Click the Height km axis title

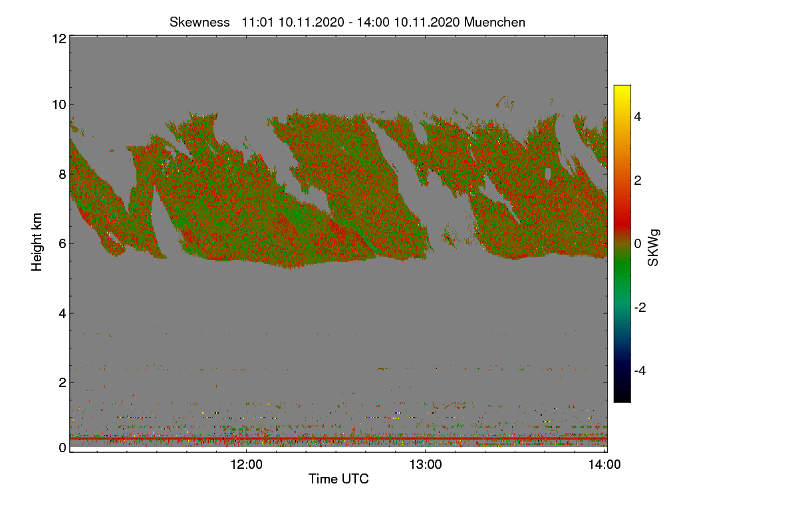[37, 242]
